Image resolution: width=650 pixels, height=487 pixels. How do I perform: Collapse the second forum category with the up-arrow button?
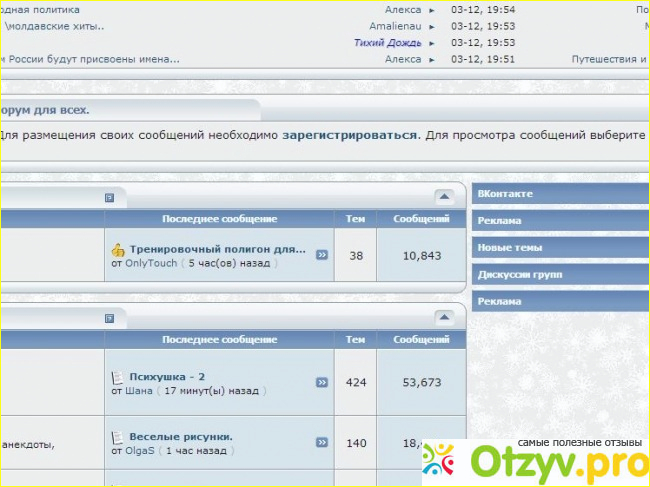click(444, 317)
